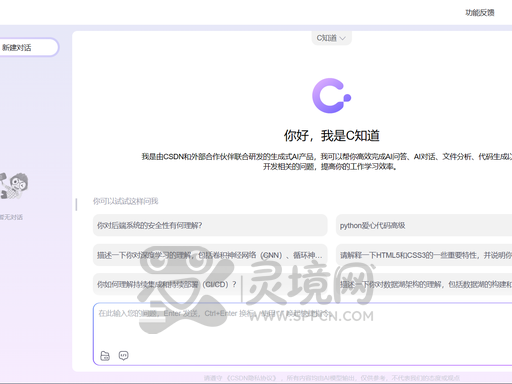Click the 暂无对话 label in sidebar
The image size is (512, 384).
(11, 217)
